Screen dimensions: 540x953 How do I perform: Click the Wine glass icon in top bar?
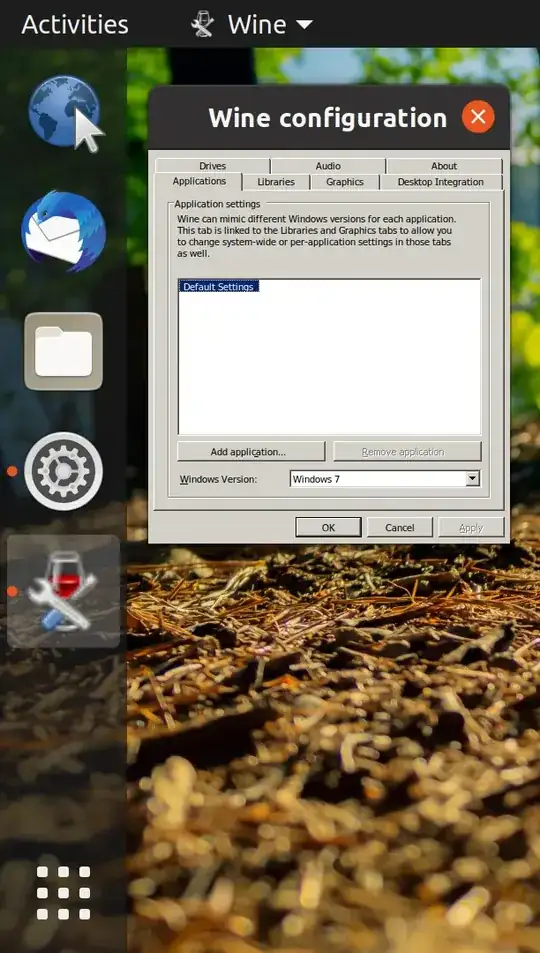(x=202, y=25)
